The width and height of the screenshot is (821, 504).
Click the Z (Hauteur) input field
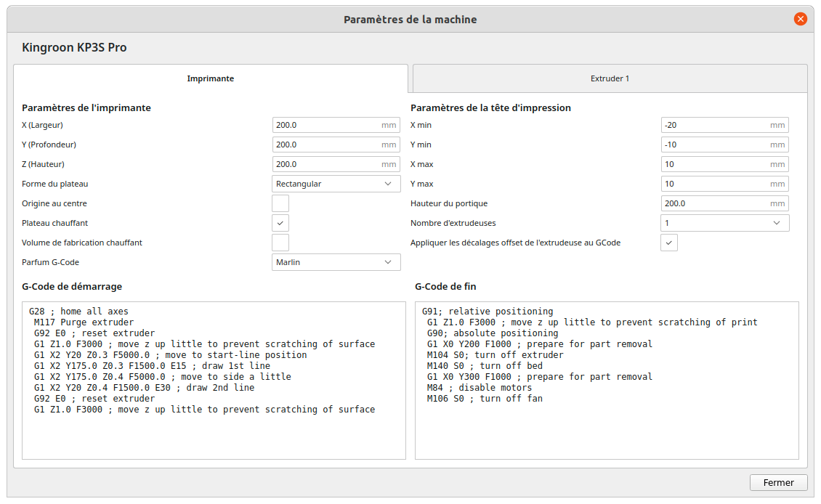(x=336, y=164)
